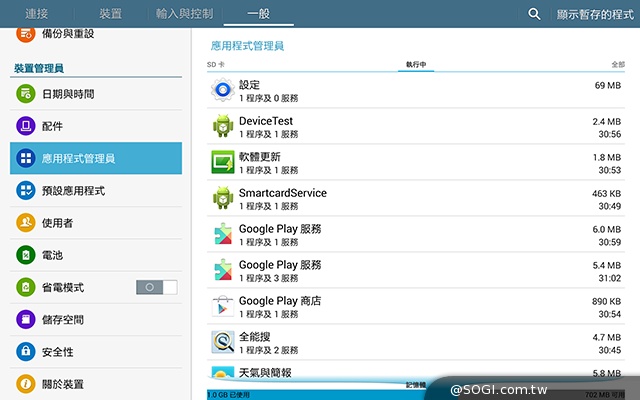The height and width of the screenshot is (400, 640).
Task: Open the SmartcardService running entry
Action: pos(416,198)
